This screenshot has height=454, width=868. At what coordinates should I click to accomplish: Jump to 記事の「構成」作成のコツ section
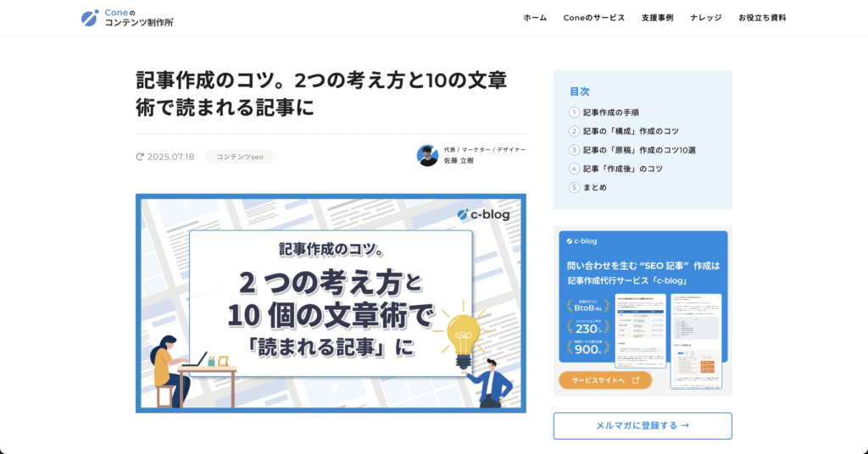[x=631, y=131]
